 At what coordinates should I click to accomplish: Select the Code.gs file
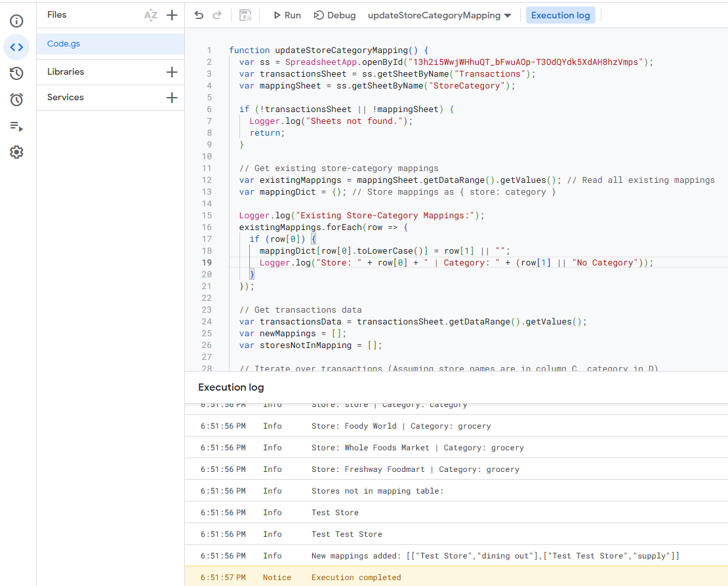(63, 43)
